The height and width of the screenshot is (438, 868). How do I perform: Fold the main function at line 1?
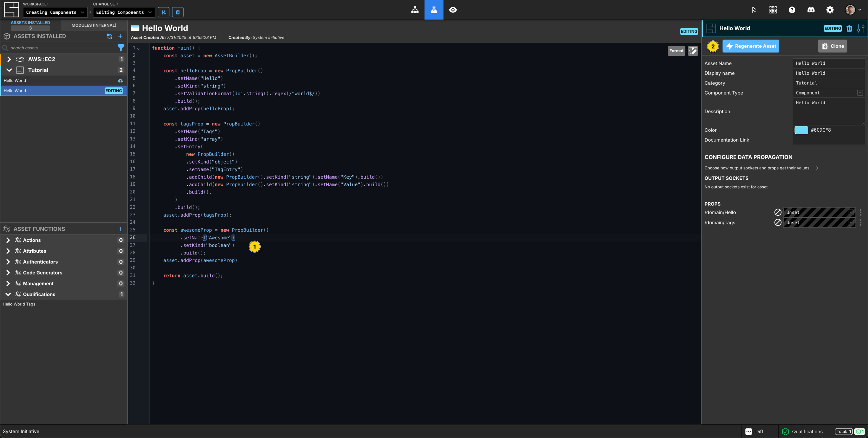click(139, 48)
